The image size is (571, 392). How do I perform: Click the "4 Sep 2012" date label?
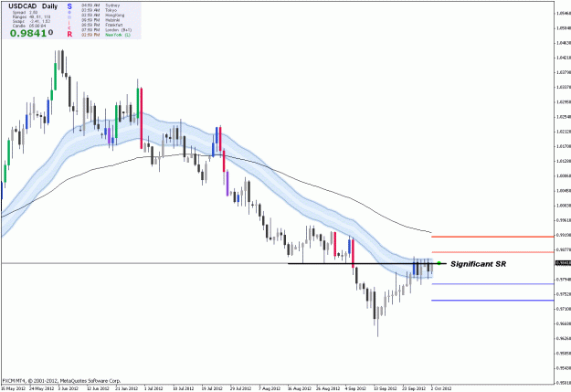pyautogui.click(x=355, y=388)
